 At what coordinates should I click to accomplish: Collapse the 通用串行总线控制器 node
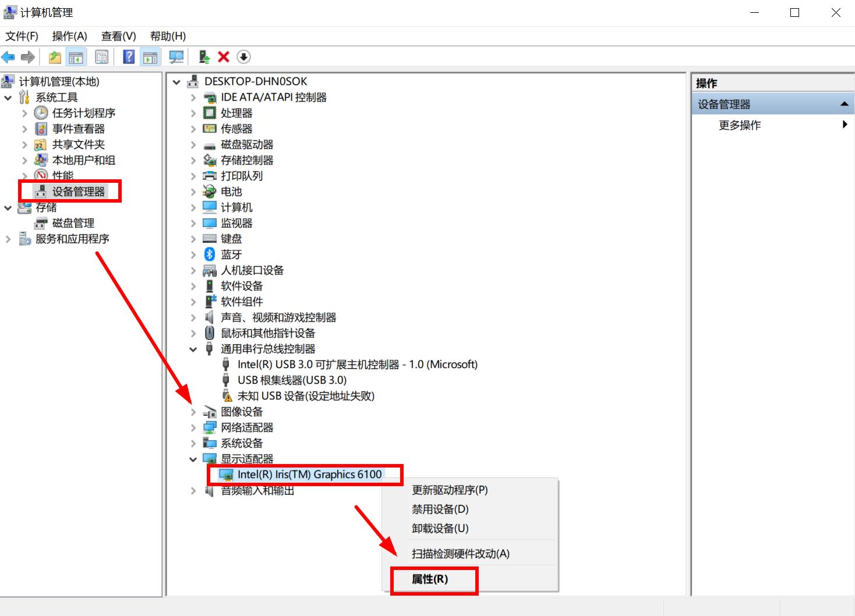(193, 349)
